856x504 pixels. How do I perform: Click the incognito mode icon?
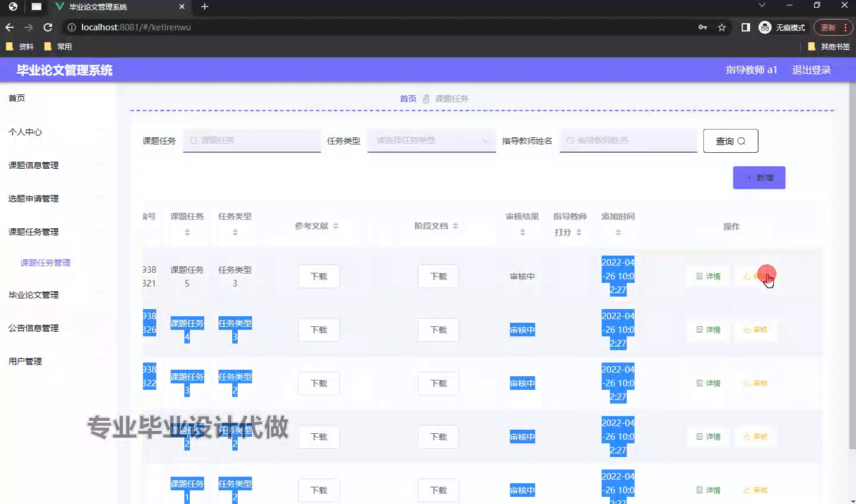(765, 27)
